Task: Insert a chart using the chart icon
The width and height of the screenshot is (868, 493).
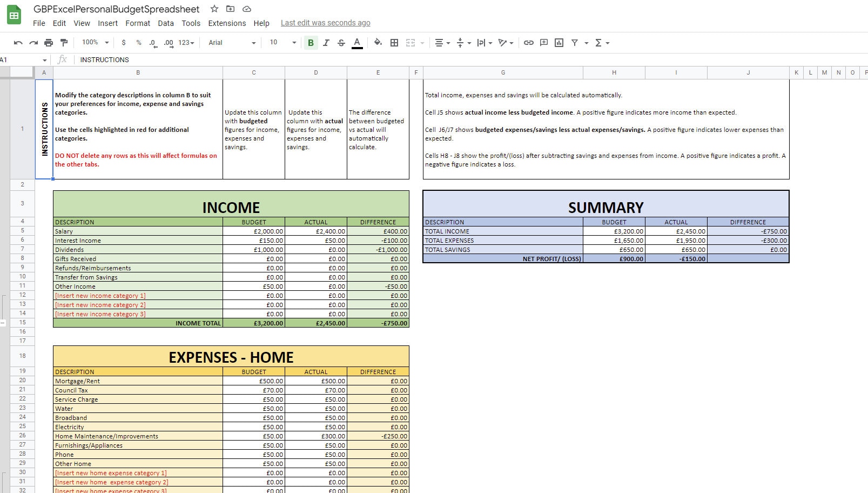Action: [559, 42]
